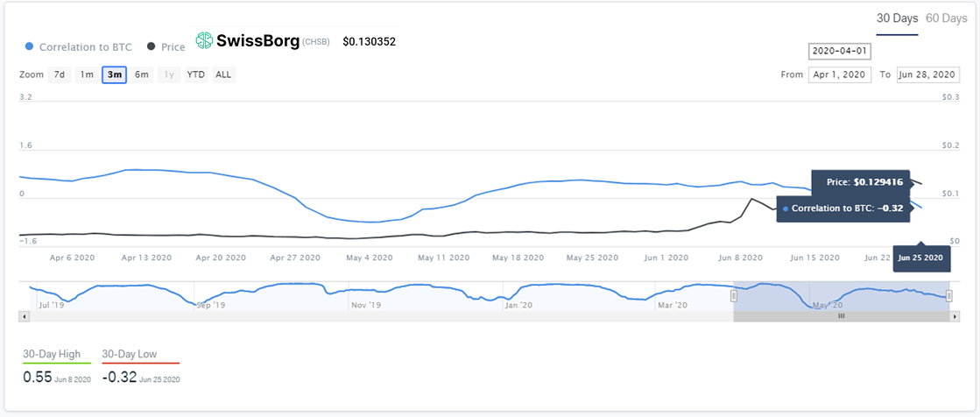Click the Correlation to BTC -0.32 tooltip
Screen dimensions: 980x417
pos(843,208)
